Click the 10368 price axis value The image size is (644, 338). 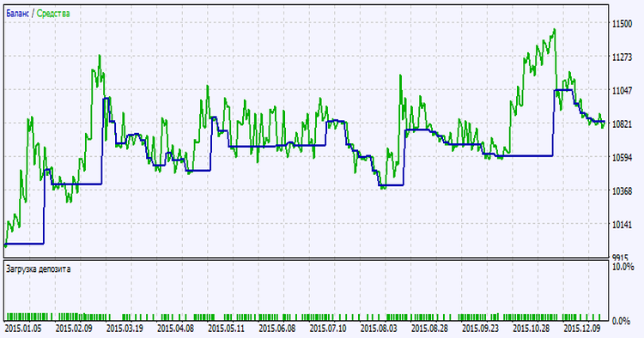pos(622,191)
